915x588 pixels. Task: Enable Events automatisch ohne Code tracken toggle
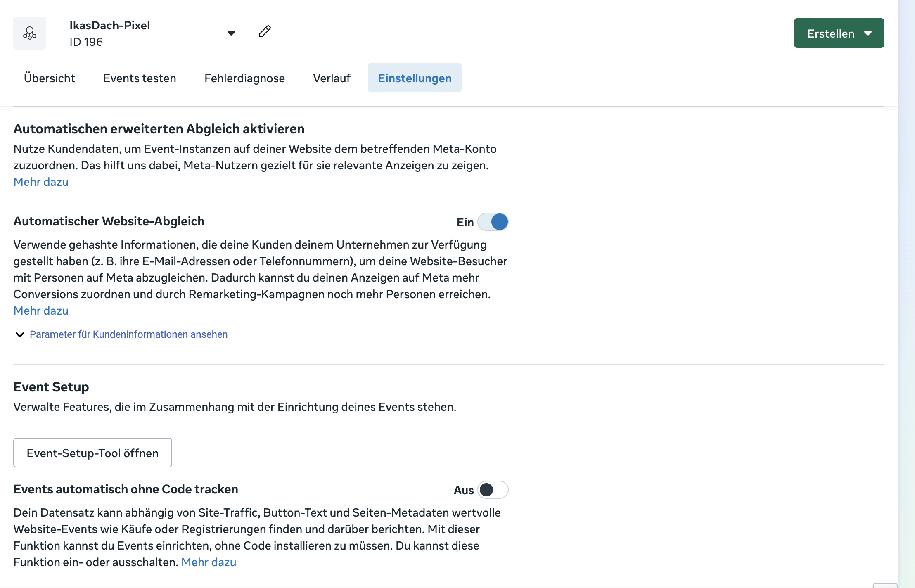coord(493,490)
